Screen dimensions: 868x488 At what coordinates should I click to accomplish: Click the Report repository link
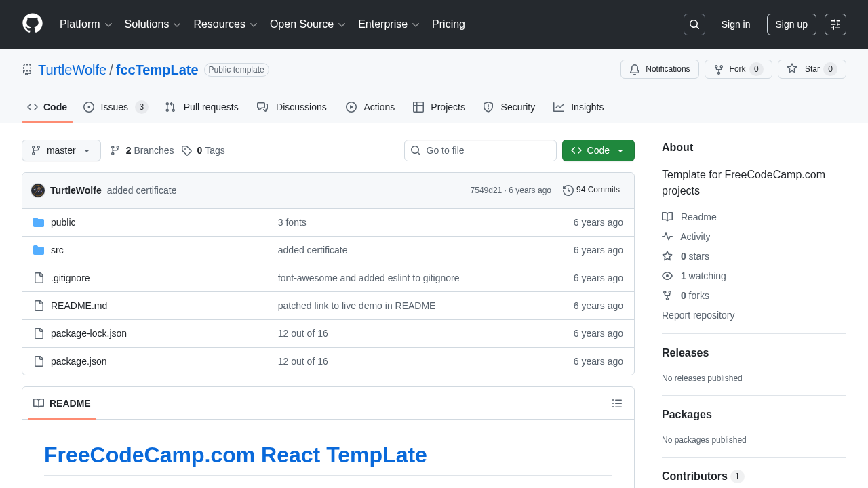[698, 315]
